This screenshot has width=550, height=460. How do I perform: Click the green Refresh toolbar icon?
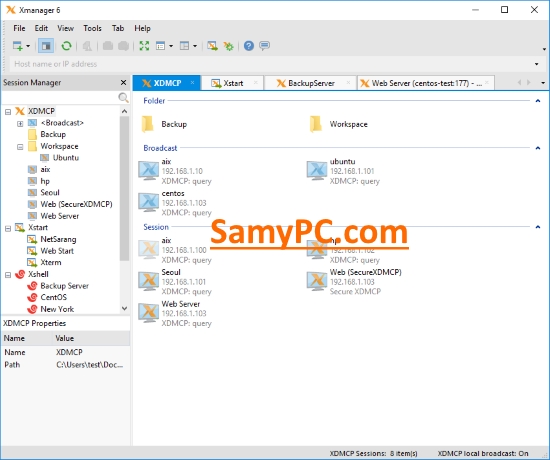tap(66, 46)
